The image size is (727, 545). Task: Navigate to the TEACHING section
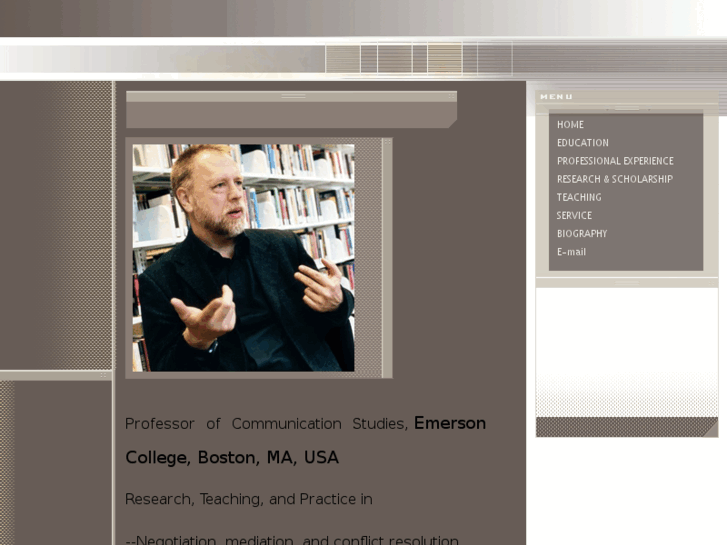(579, 197)
